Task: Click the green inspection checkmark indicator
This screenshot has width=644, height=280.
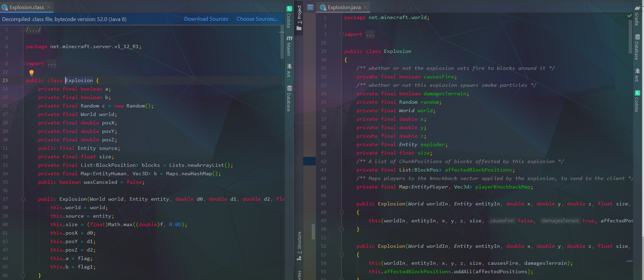Action: 630,16
